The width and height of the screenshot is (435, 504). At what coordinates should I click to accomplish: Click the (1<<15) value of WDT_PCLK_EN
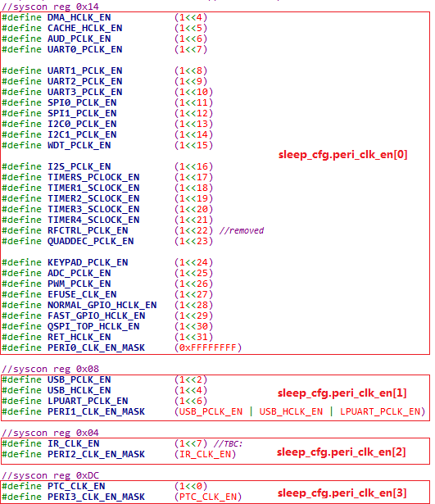click(x=193, y=145)
